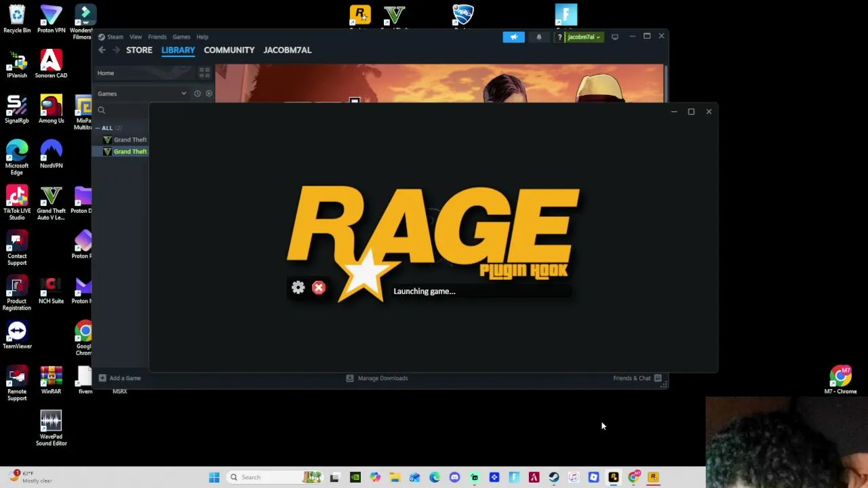This screenshot has width=868, height=488.
Task: Enter Steam Big Picture mode
Action: [614, 37]
